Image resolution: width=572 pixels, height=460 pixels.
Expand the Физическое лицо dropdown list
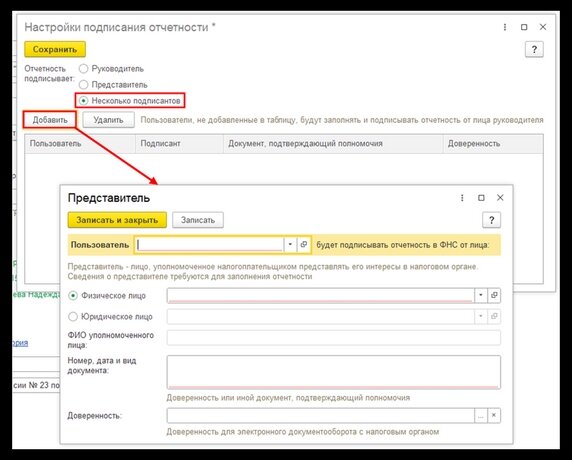(481, 295)
